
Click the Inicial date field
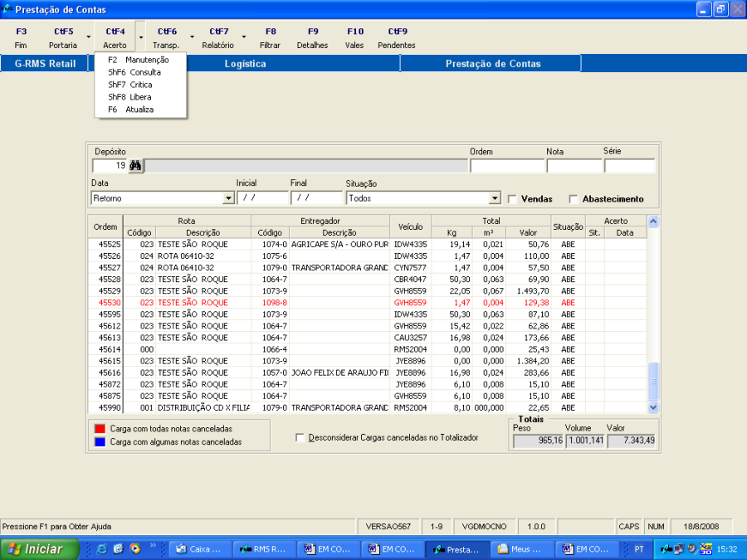tap(262, 198)
